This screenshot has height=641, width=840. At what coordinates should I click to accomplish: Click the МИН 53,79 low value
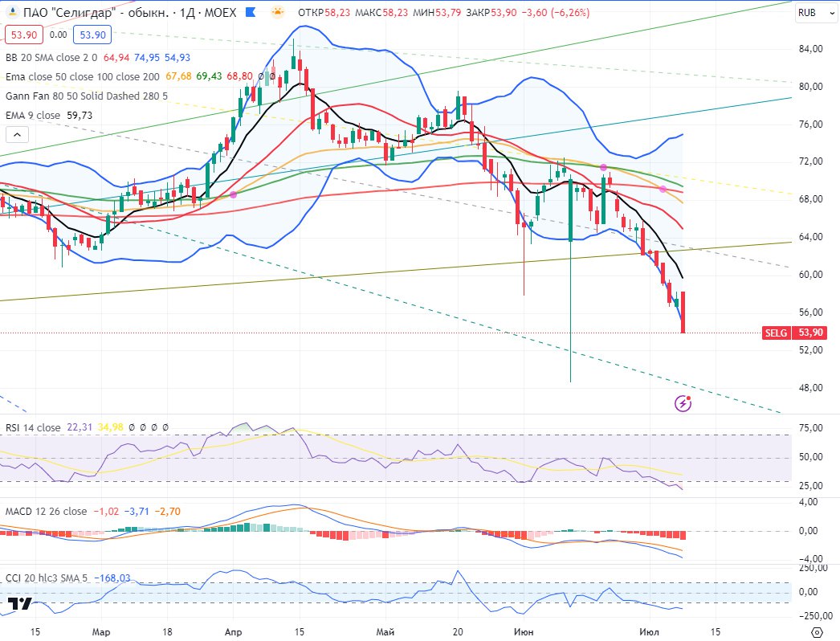[437, 12]
